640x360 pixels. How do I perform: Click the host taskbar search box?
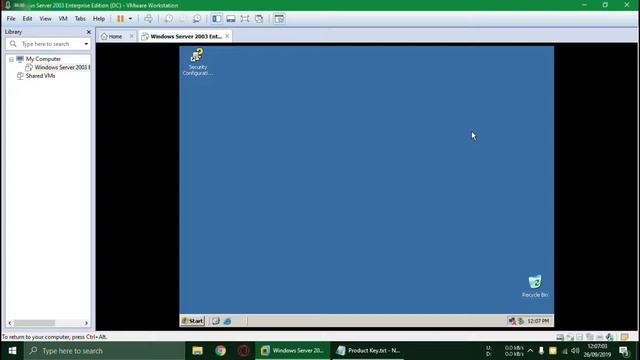104,351
